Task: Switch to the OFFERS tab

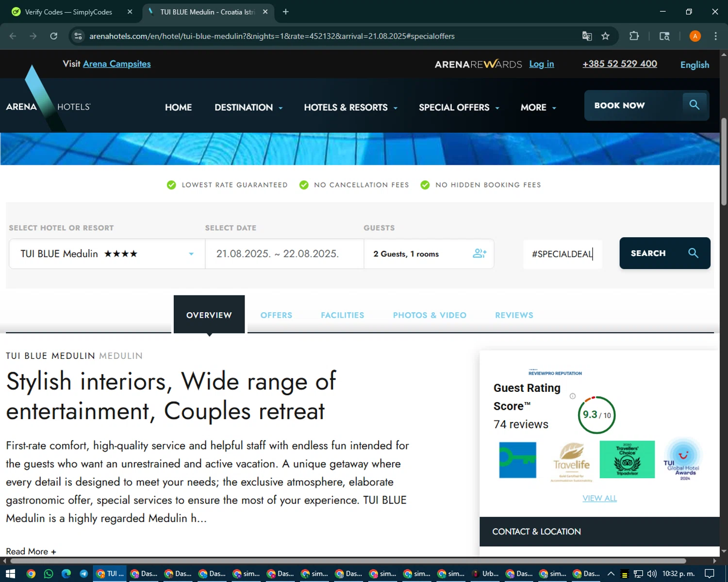Action: coord(276,315)
